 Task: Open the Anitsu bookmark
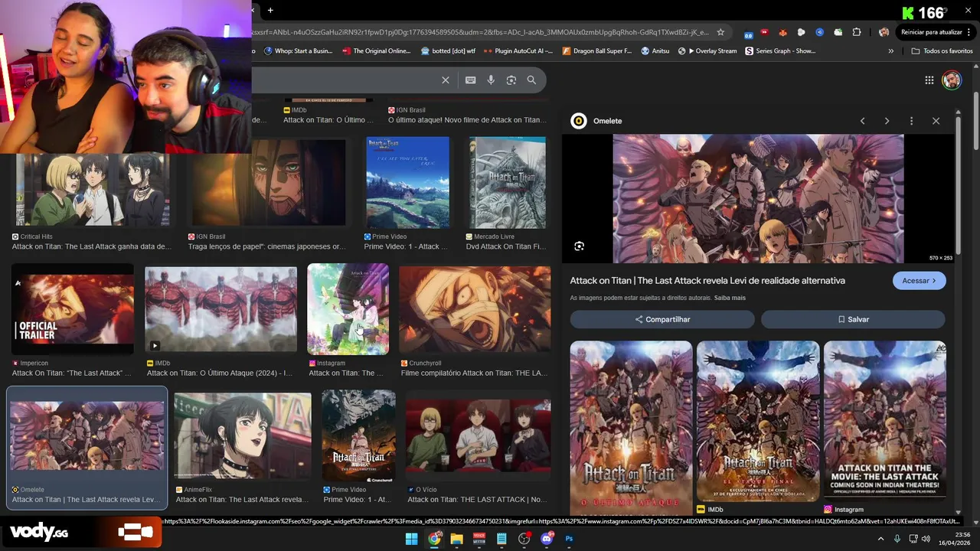(x=655, y=51)
